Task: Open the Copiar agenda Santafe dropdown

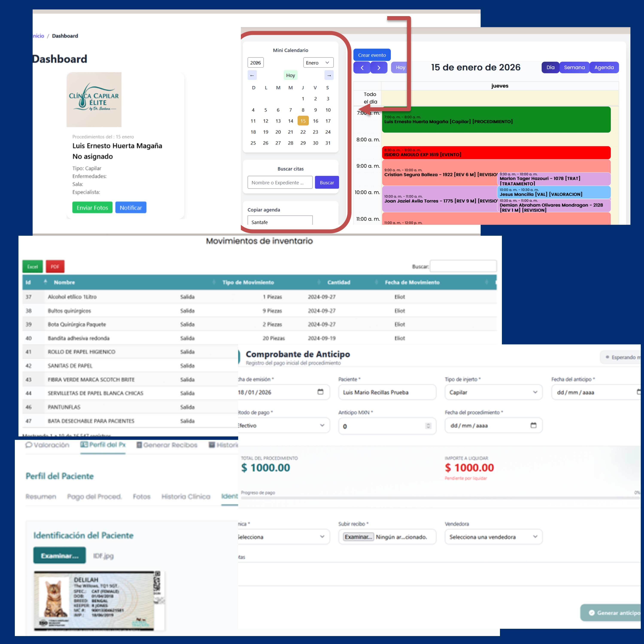Action: tap(280, 221)
